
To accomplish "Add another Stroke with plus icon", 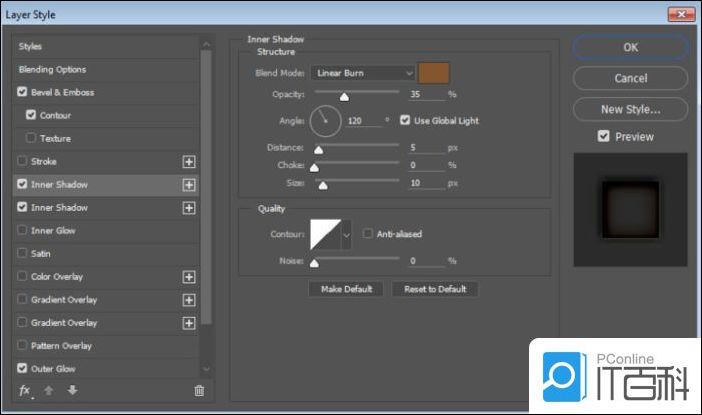I will pos(189,162).
